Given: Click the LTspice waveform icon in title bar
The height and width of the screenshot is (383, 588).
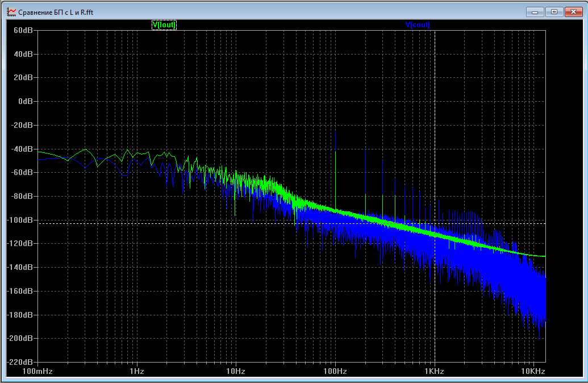Looking at the screenshot, I should (11, 11).
